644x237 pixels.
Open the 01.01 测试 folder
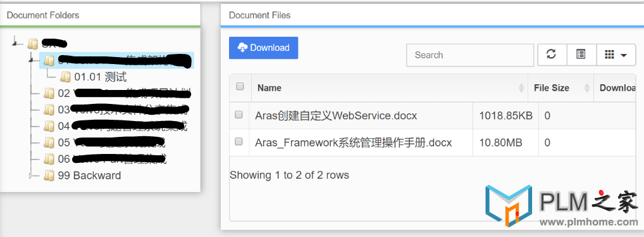click(x=100, y=77)
